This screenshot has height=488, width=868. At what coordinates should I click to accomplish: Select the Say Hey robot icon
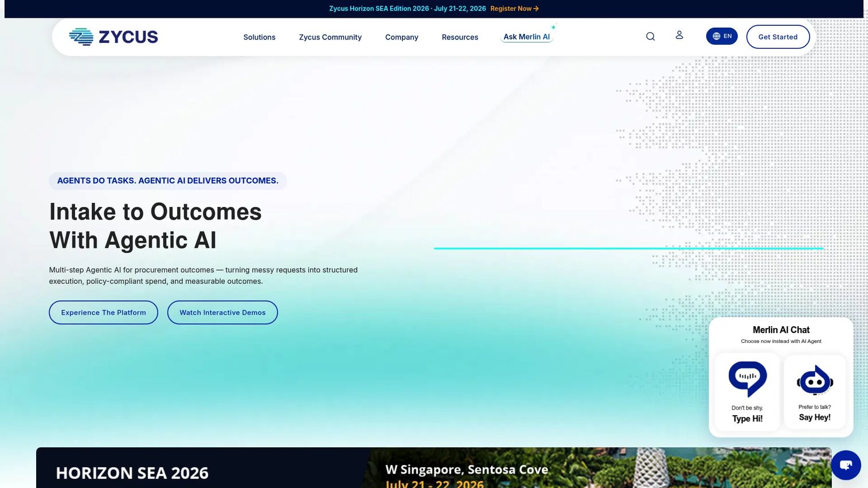[815, 380]
